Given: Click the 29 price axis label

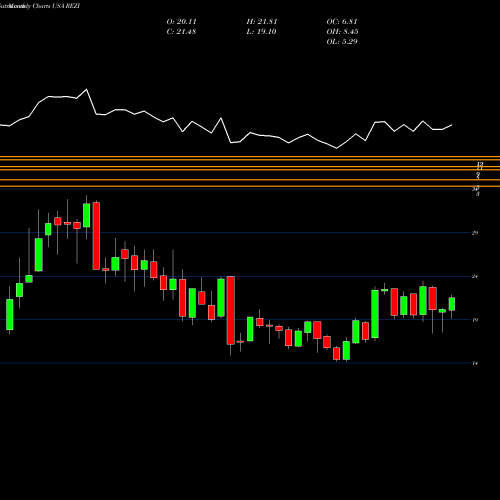Looking at the screenshot, I should click(475, 233).
